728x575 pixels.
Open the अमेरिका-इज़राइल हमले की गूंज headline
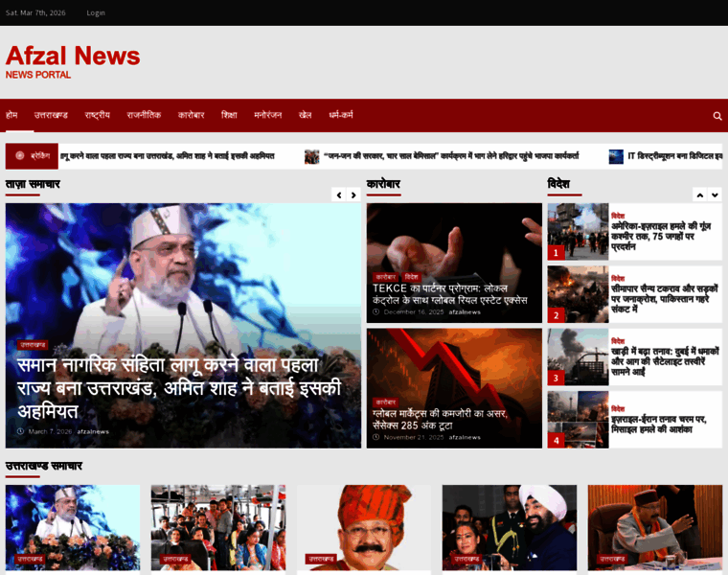tap(661, 237)
